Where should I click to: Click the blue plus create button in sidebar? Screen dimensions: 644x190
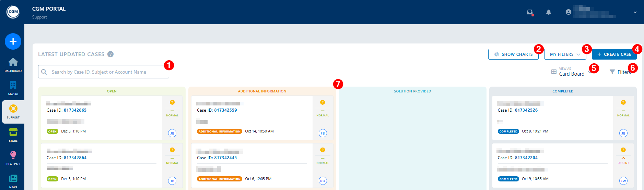point(13,41)
